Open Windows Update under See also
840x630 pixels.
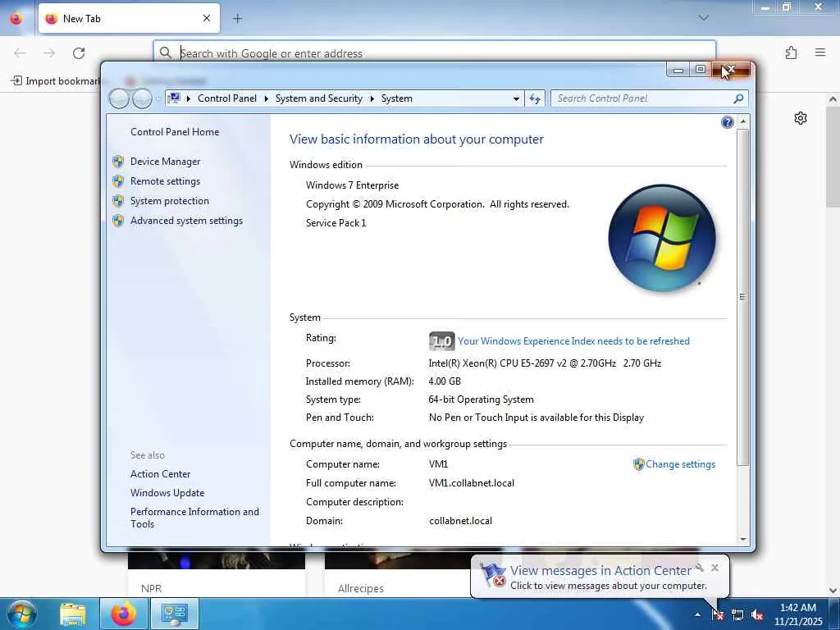coord(167,493)
